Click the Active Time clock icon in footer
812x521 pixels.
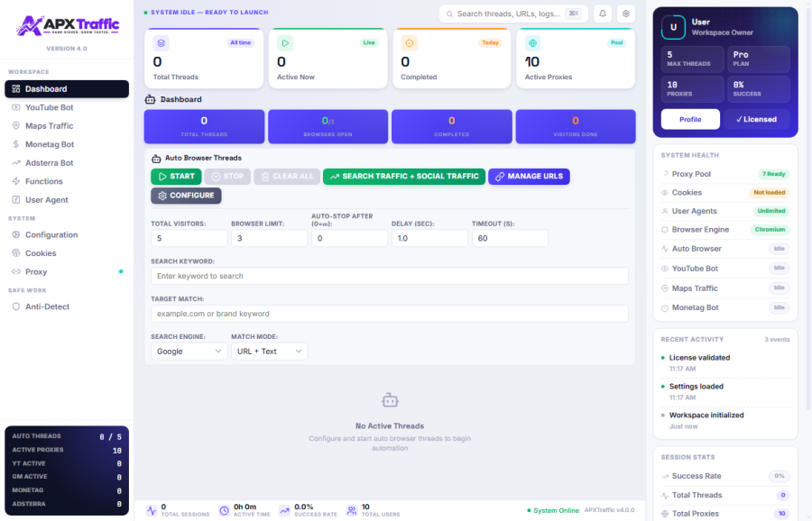224,511
